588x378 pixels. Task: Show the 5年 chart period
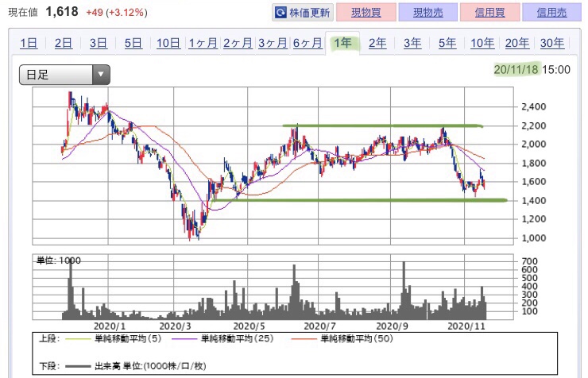click(x=447, y=43)
